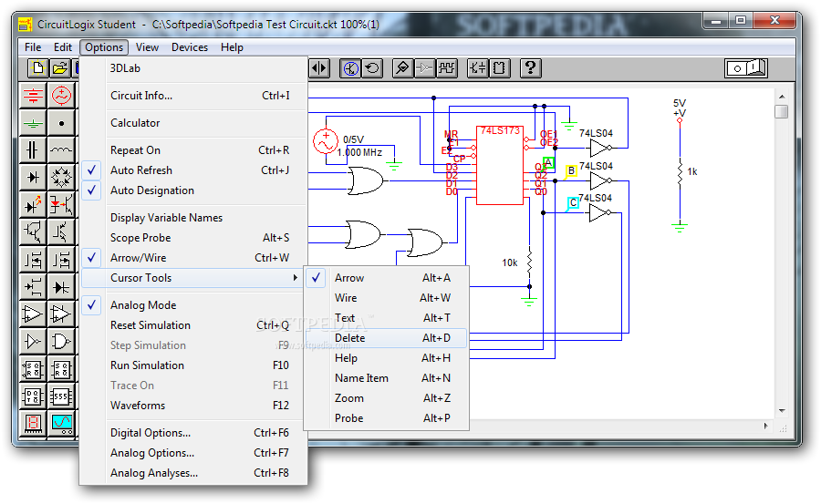Create a new circuit with New icon
This screenshot has height=504, width=821.
click(37, 68)
